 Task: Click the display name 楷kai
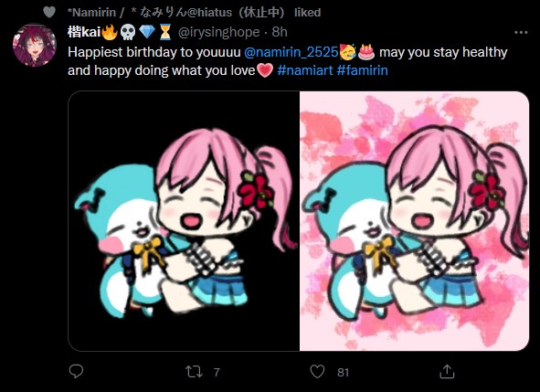(84, 32)
